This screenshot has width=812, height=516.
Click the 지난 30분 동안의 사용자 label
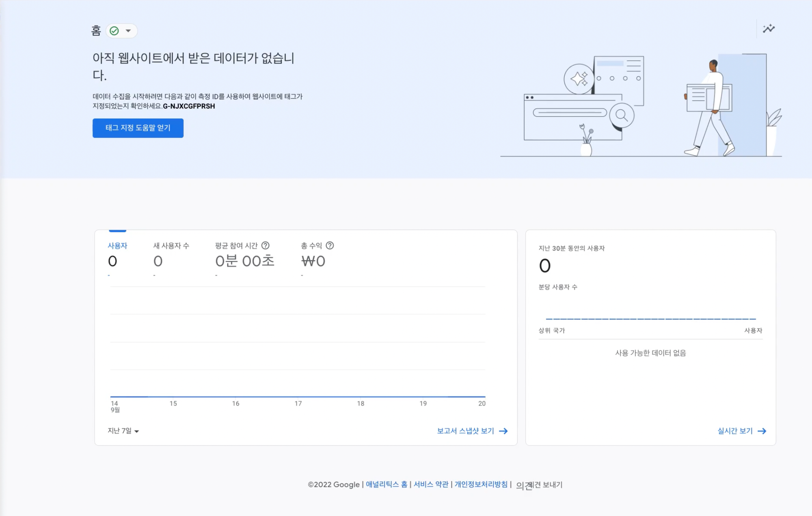click(x=572, y=248)
